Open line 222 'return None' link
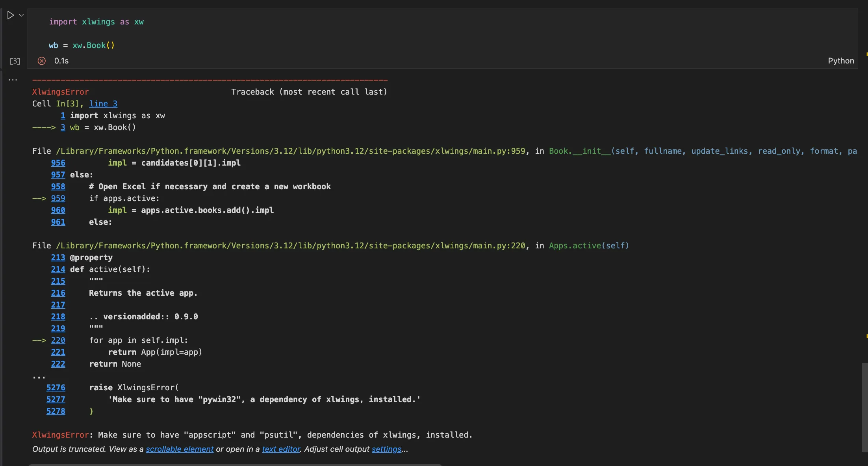The image size is (868, 466). [58, 364]
